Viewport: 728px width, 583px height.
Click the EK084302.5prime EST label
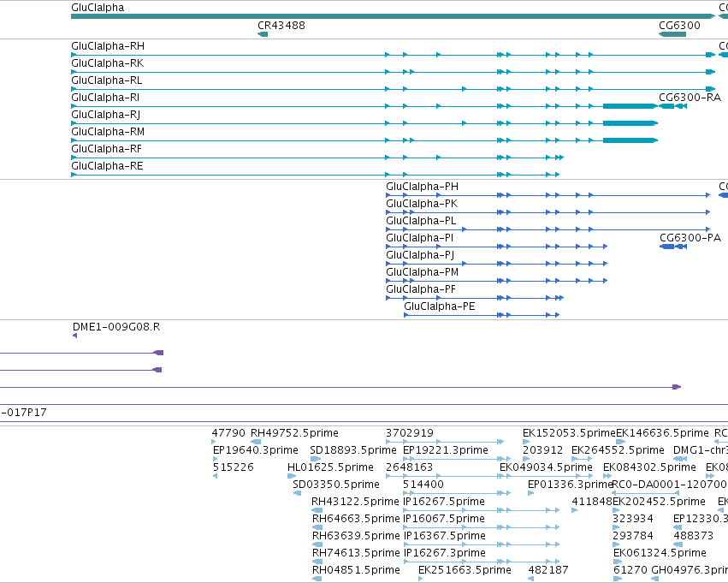coord(649,467)
